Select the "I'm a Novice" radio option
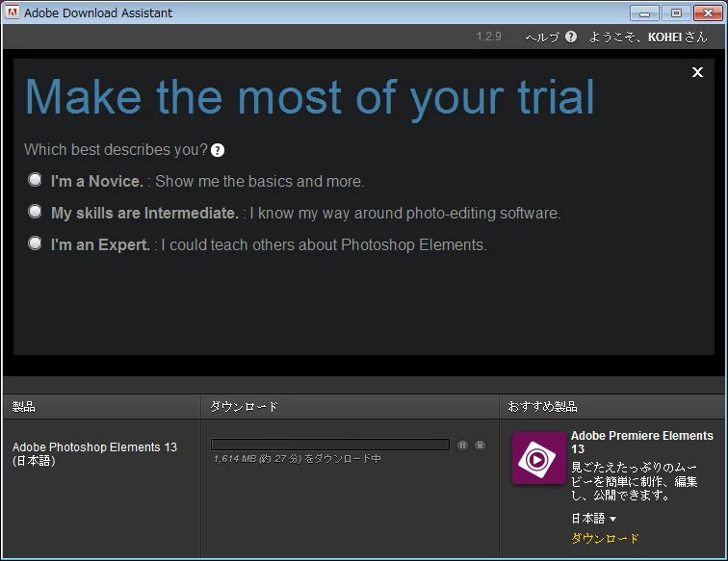The image size is (728, 561). [x=35, y=180]
